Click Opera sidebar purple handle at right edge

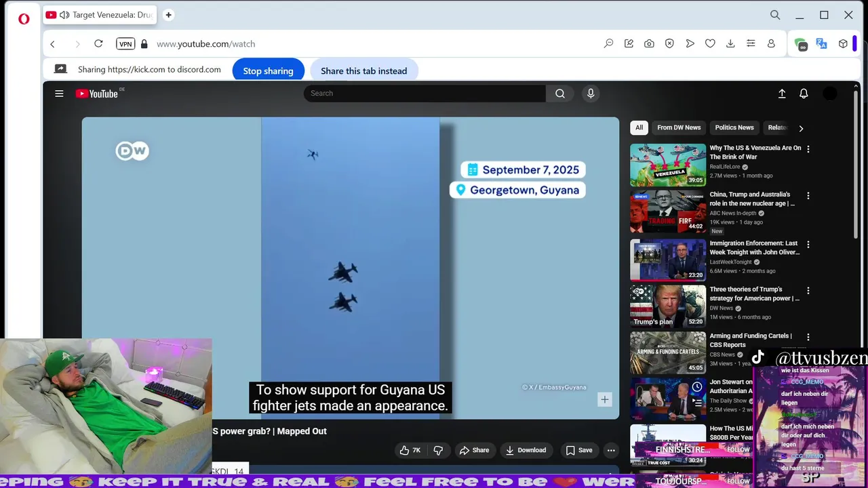pyautogui.click(x=854, y=43)
